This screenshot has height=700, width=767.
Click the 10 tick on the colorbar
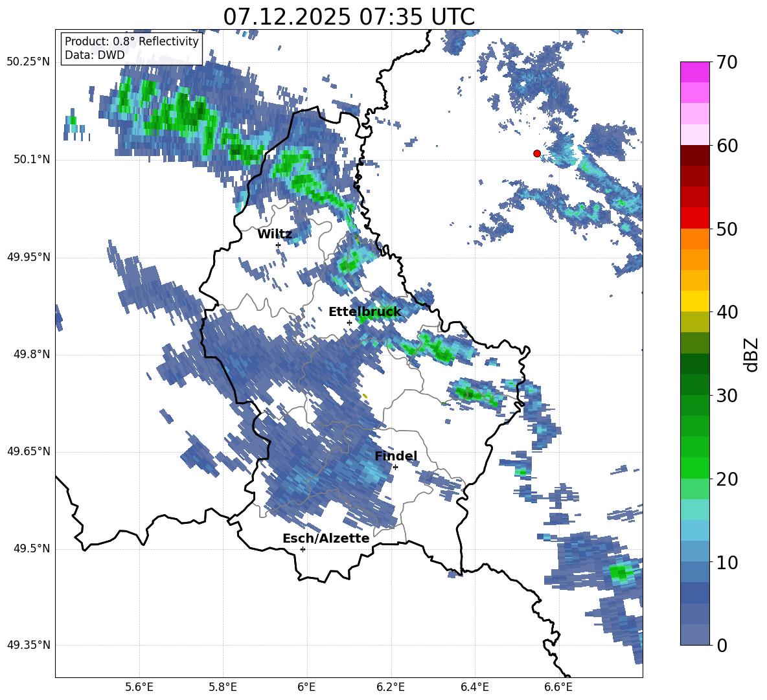click(726, 562)
